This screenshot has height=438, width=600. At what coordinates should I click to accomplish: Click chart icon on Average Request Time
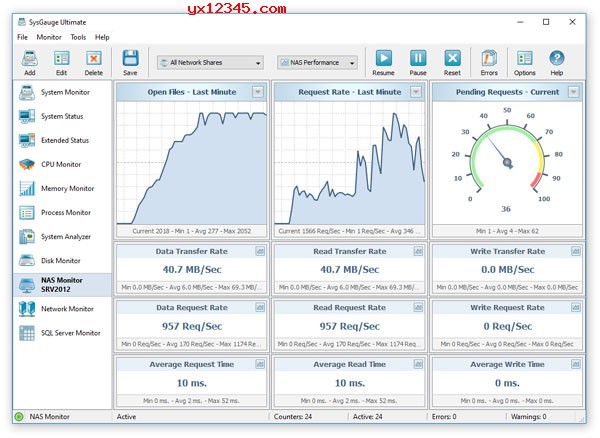[x=260, y=364]
